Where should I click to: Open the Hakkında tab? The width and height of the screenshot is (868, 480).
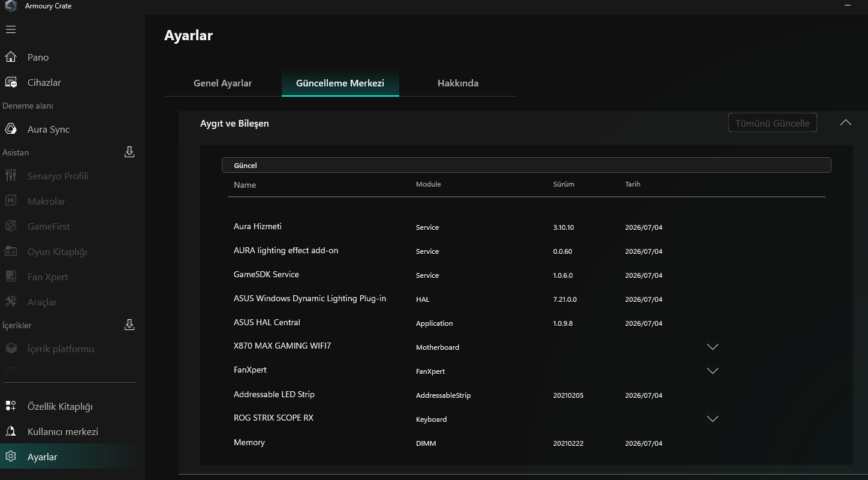tap(458, 83)
